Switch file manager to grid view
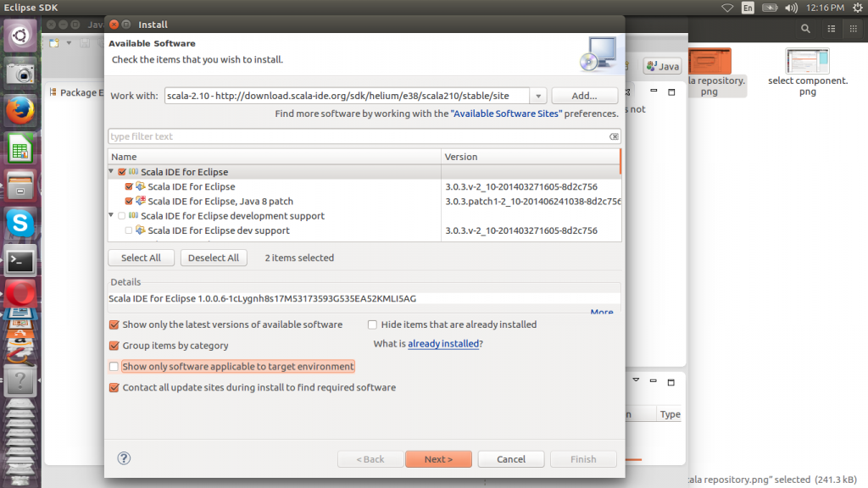Screen dimensions: 868x488 click(853, 29)
